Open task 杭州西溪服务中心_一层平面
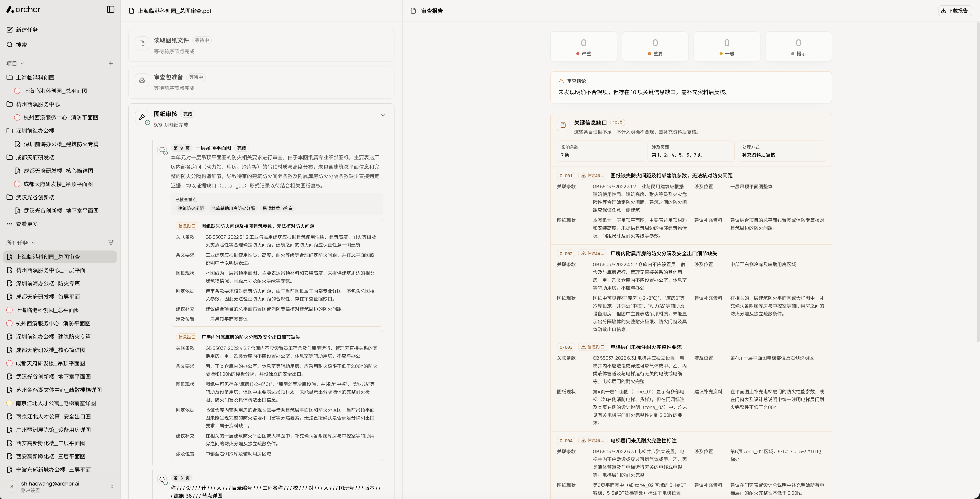980x499 pixels. pos(60,270)
